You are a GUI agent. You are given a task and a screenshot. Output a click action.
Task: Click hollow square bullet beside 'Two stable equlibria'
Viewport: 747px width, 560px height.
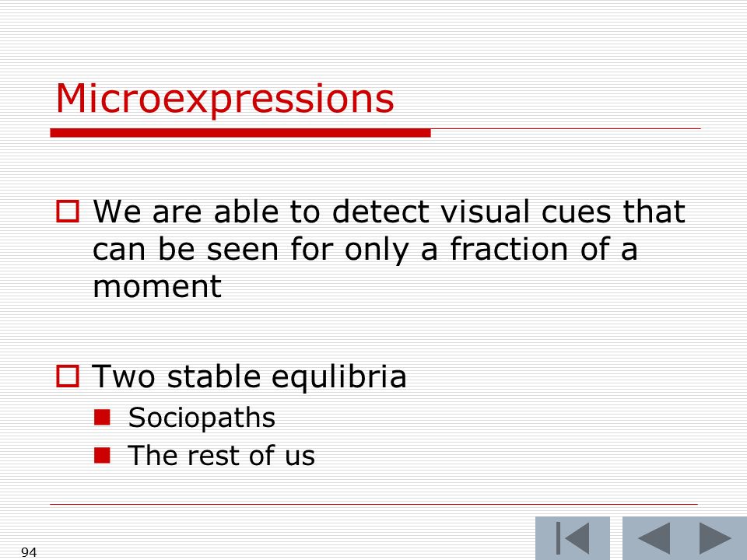[x=68, y=376]
